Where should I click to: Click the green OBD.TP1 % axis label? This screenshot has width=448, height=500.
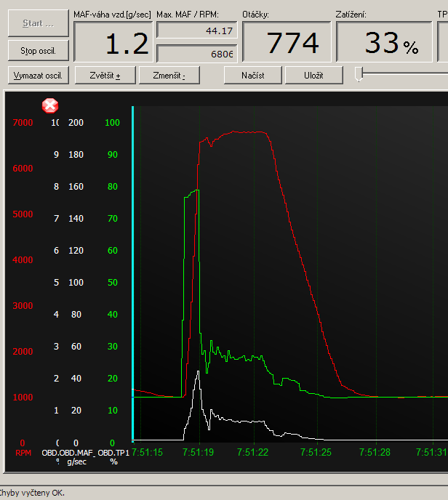(x=113, y=457)
